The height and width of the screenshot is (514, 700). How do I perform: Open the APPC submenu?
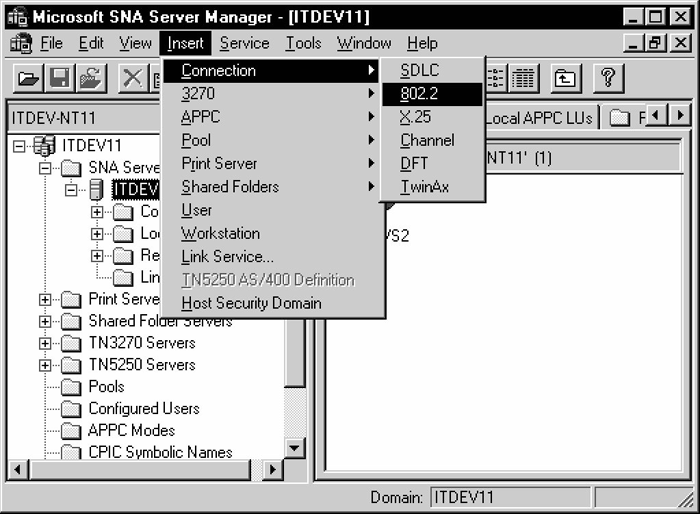[200, 117]
